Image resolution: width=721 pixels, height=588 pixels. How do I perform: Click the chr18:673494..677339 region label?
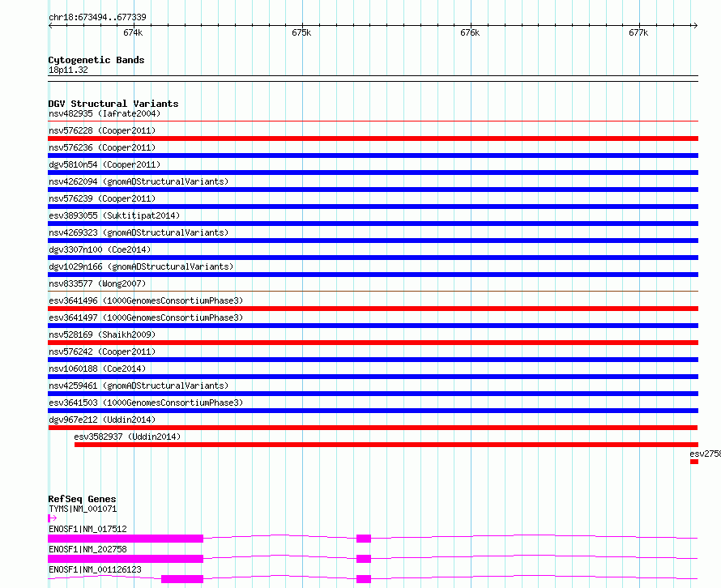(x=97, y=17)
